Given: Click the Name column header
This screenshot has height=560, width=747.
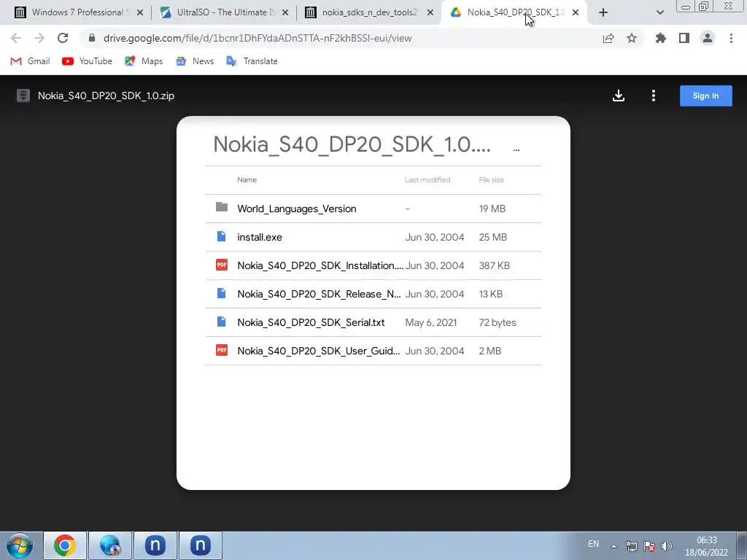Looking at the screenshot, I should [247, 179].
